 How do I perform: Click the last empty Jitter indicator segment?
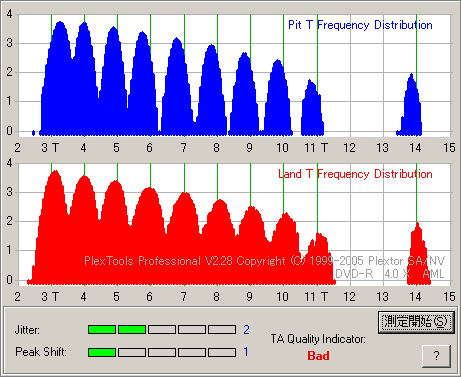tap(222, 330)
